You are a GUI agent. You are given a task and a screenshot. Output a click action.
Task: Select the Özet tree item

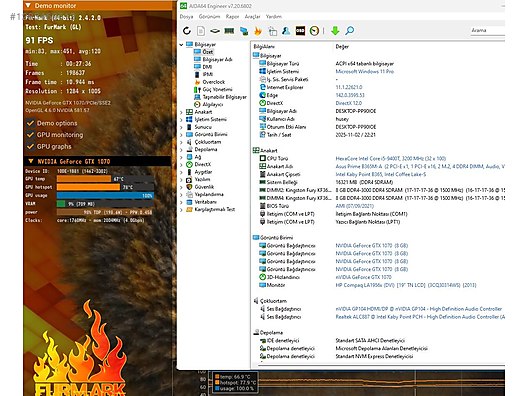pos(208,52)
